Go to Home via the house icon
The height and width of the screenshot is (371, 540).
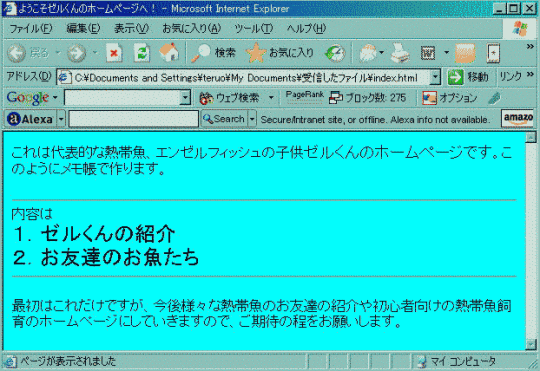point(169,52)
